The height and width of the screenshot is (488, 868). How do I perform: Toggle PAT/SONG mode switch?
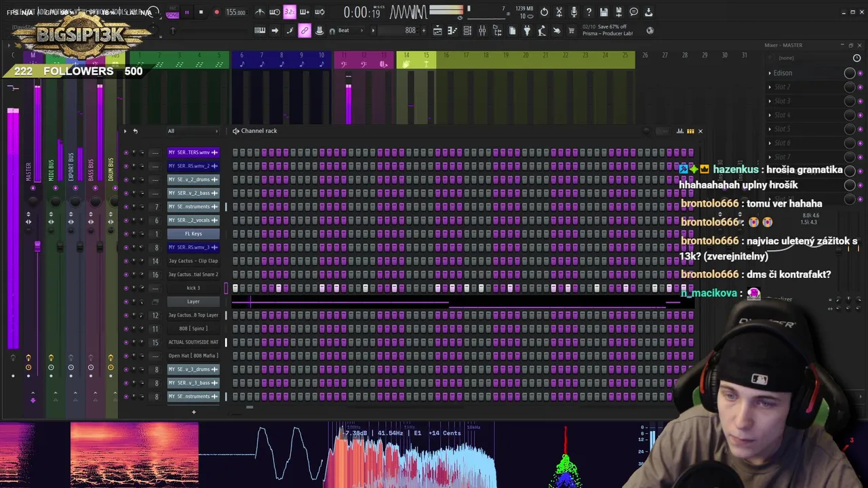(x=172, y=12)
